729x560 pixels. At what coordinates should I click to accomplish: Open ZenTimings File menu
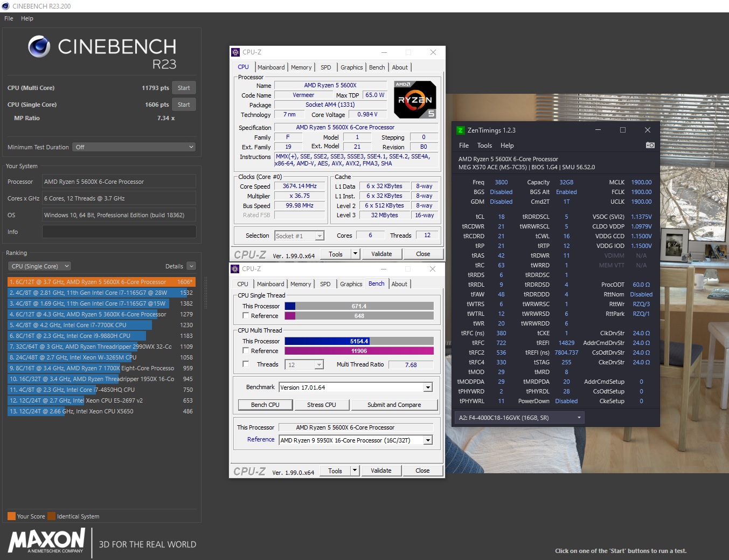pos(464,146)
